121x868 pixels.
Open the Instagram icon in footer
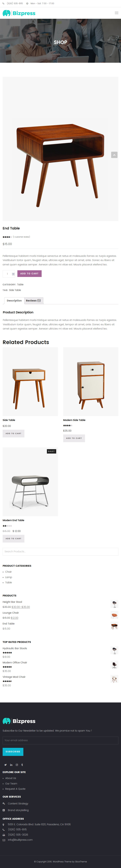[x=17, y=764]
